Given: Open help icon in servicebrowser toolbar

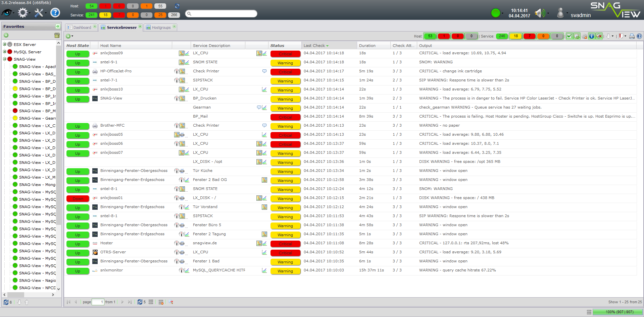Looking at the screenshot, I should 639,36.
